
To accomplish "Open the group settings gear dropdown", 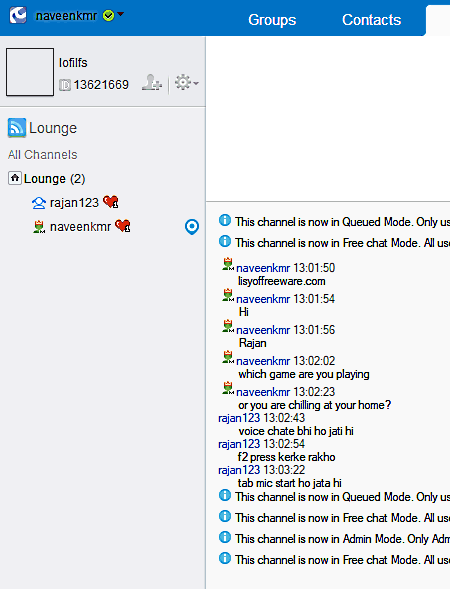I will 187,83.
